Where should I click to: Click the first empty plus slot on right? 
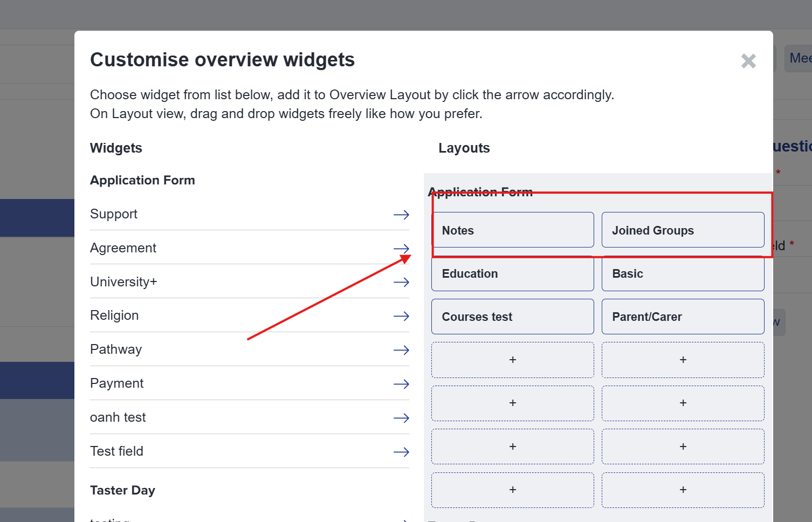tap(683, 360)
